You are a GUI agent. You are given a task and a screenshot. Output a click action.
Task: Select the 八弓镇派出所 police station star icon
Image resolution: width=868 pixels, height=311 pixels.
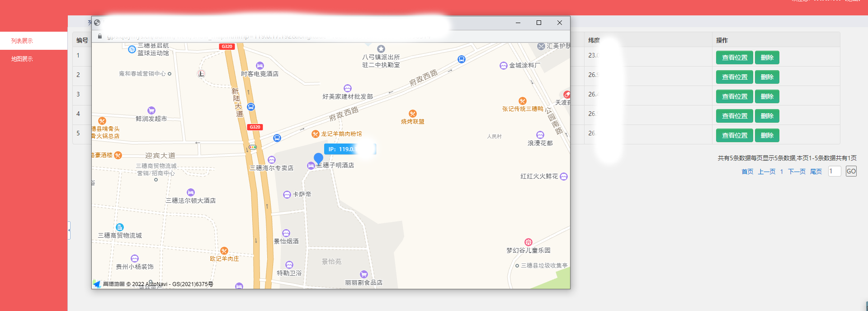pos(381,49)
